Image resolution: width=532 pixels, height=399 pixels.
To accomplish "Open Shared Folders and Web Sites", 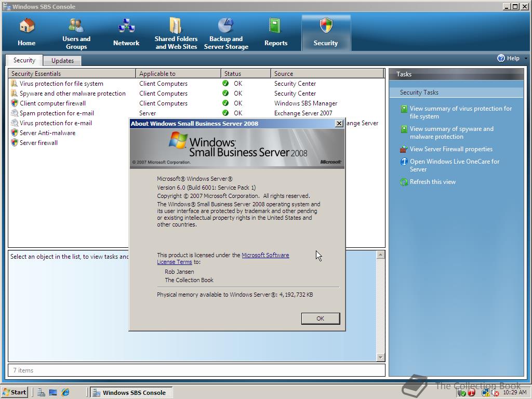I will 176,33.
